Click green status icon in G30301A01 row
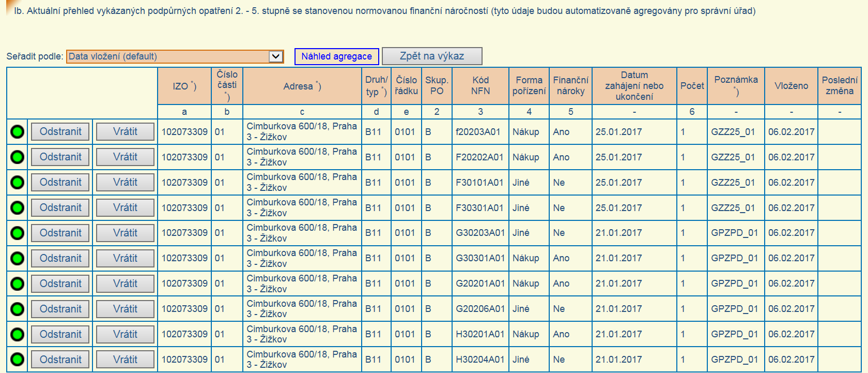 tap(17, 259)
